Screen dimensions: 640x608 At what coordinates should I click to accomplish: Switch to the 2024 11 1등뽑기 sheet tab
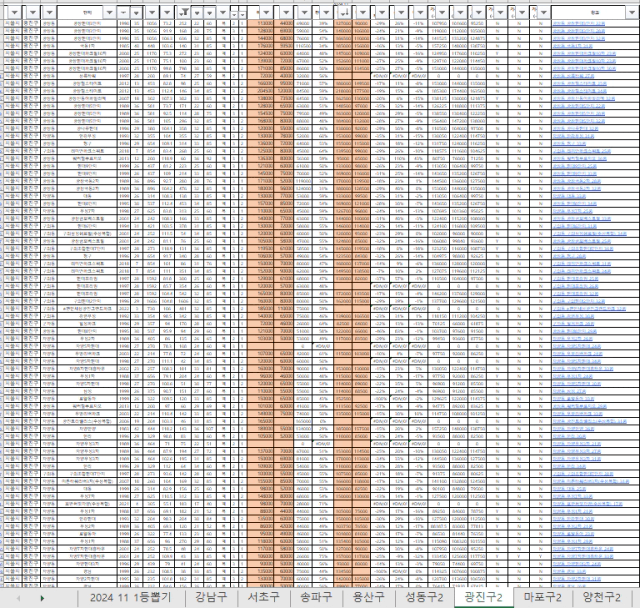tap(131, 598)
